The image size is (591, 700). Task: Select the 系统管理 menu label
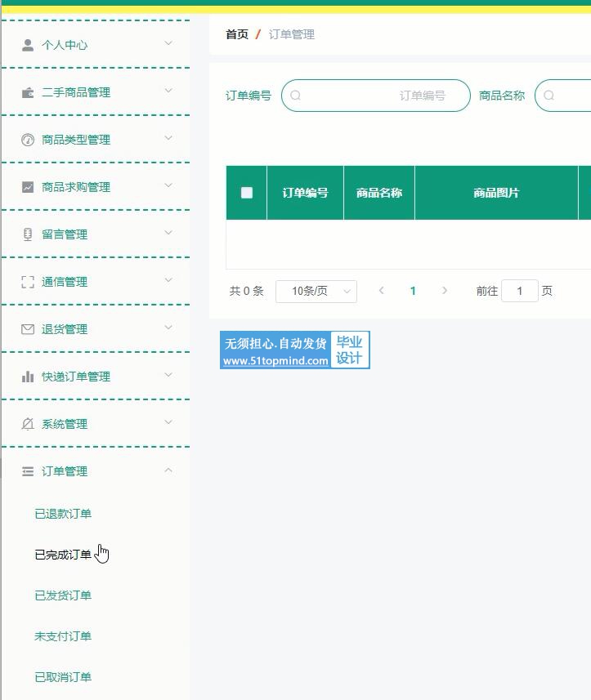(x=65, y=424)
